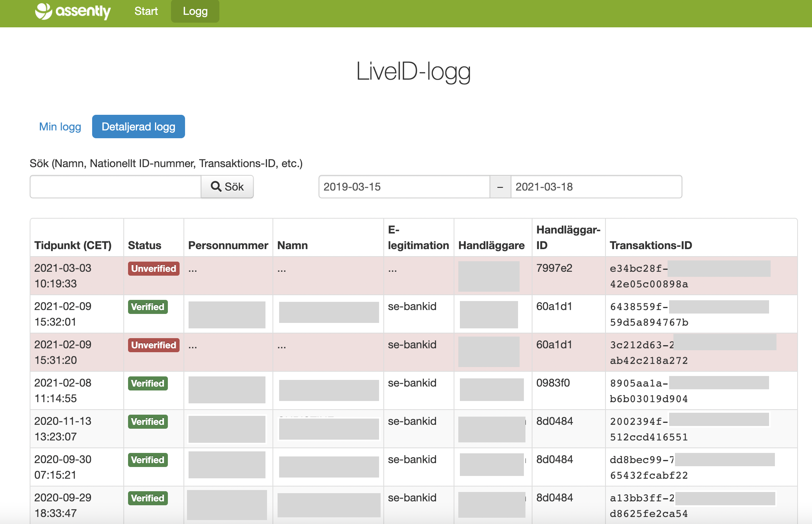Click the LiveID-logg page heading
The height and width of the screenshot is (524, 812).
click(x=413, y=71)
